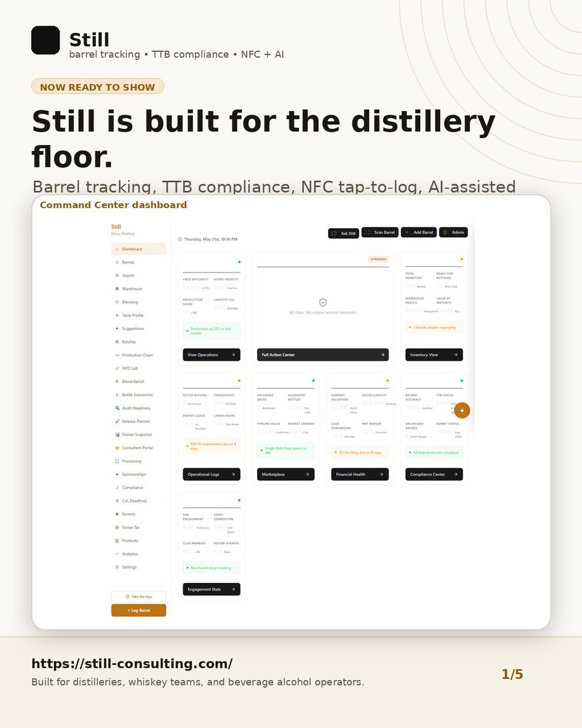Open the Full Action Center button
Image resolution: width=582 pixels, height=728 pixels.
tap(323, 355)
